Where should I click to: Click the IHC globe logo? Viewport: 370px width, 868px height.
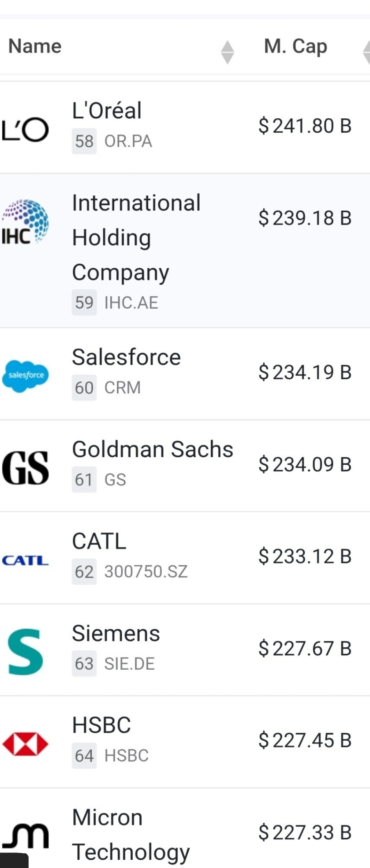pos(25,222)
